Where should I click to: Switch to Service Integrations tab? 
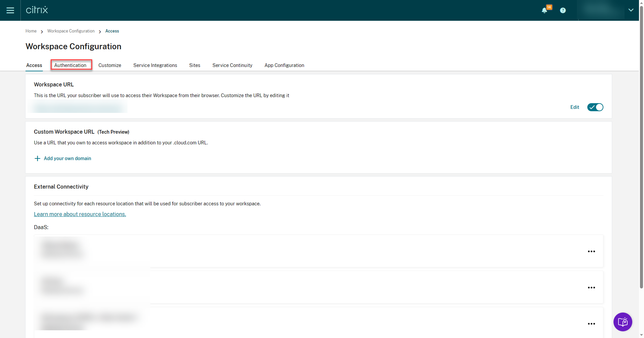coord(155,65)
